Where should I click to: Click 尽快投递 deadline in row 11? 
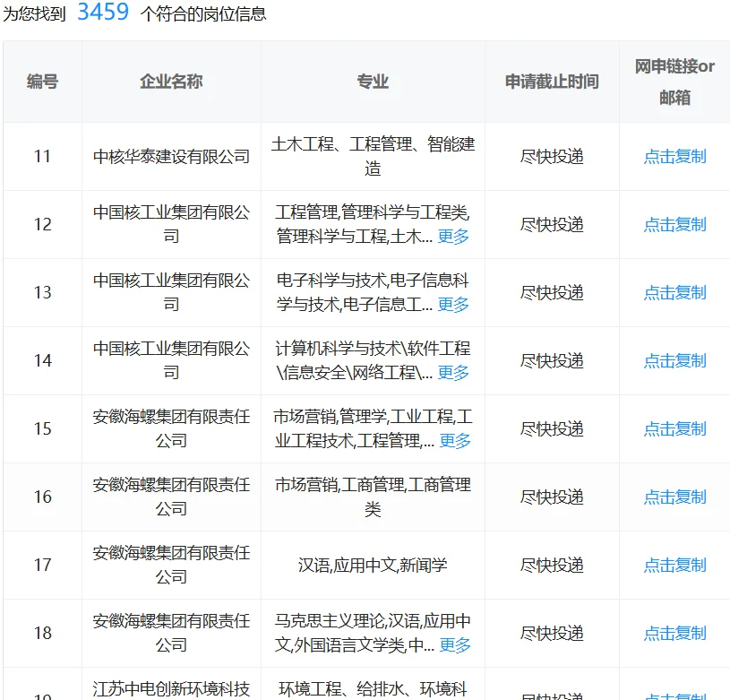tap(552, 157)
